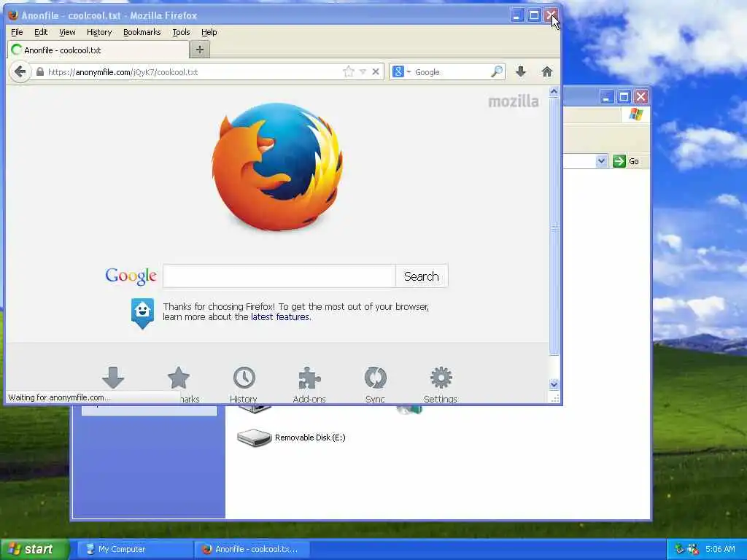Select the Anonfile - coolcool.txt tab

tap(98, 50)
